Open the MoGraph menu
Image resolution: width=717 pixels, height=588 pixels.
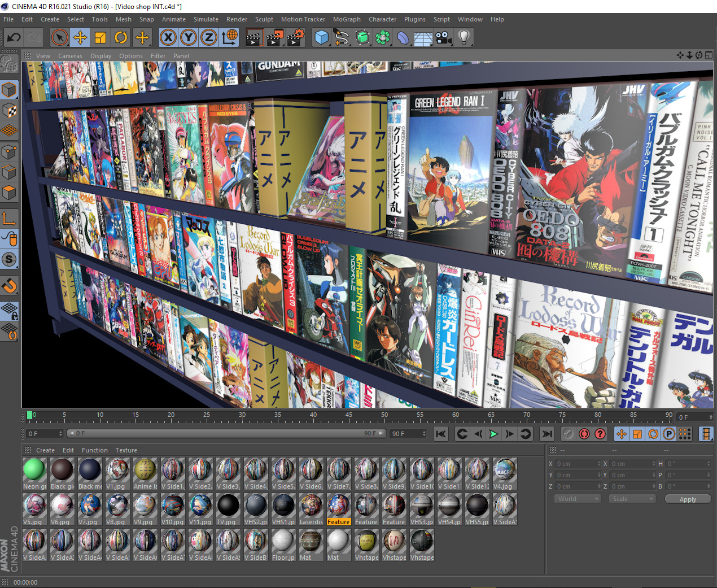(347, 19)
